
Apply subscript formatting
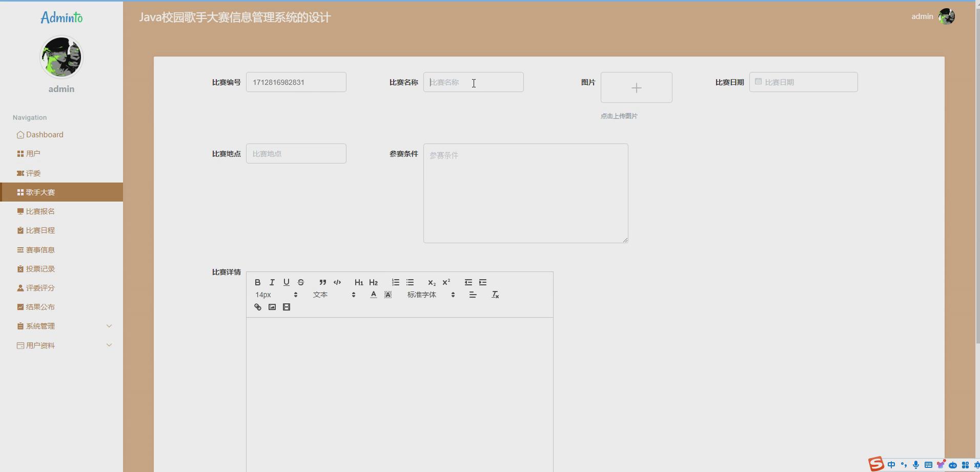click(432, 282)
